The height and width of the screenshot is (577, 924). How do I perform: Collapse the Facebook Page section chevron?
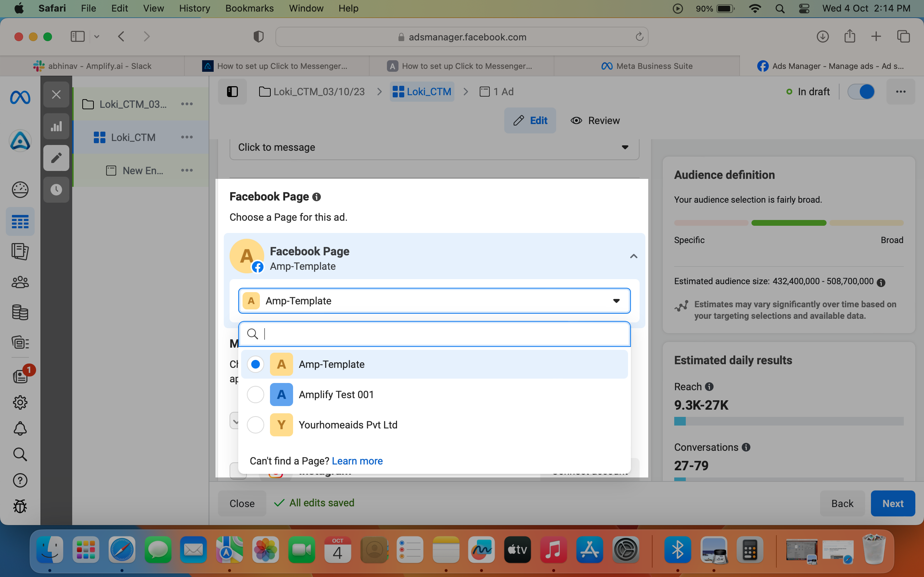point(633,256)
